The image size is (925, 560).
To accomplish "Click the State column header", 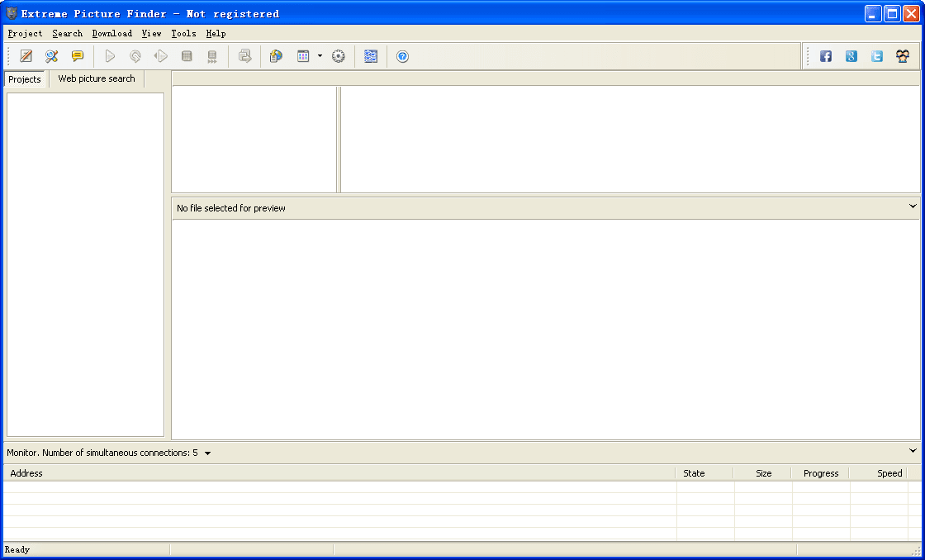I will tap(705, 473).
